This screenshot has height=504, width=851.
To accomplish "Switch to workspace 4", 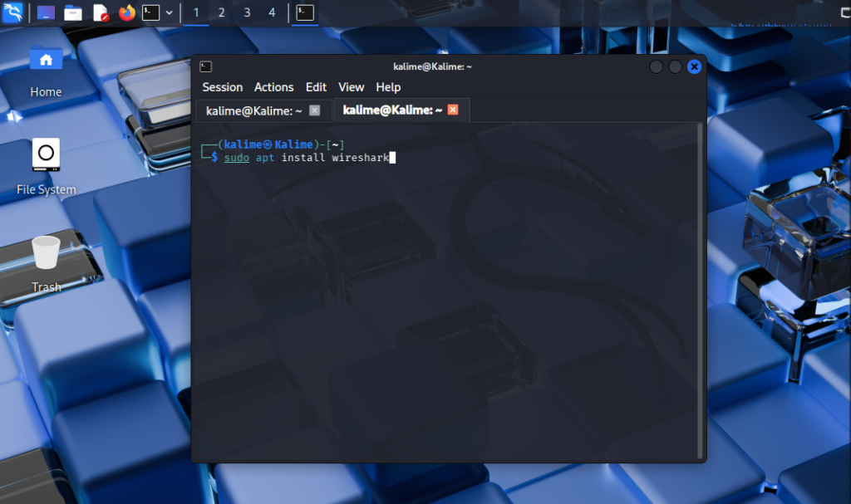I will 272,12.
